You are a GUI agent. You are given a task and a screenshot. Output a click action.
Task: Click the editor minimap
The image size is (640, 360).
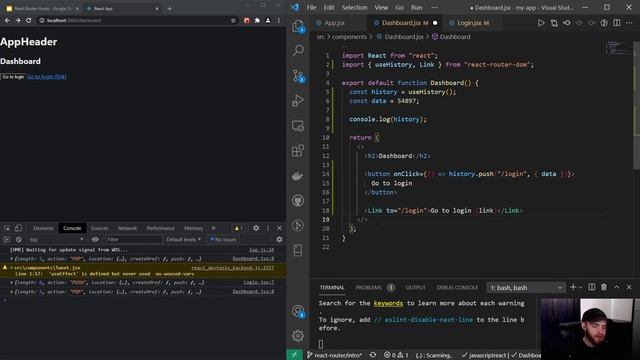[618, 48]
